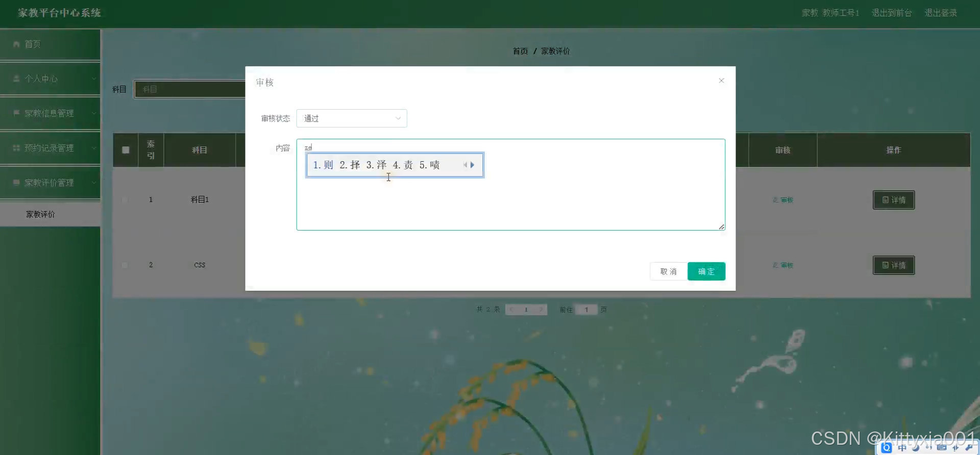Choose IME candidate 3 泽

pos(376,165)
